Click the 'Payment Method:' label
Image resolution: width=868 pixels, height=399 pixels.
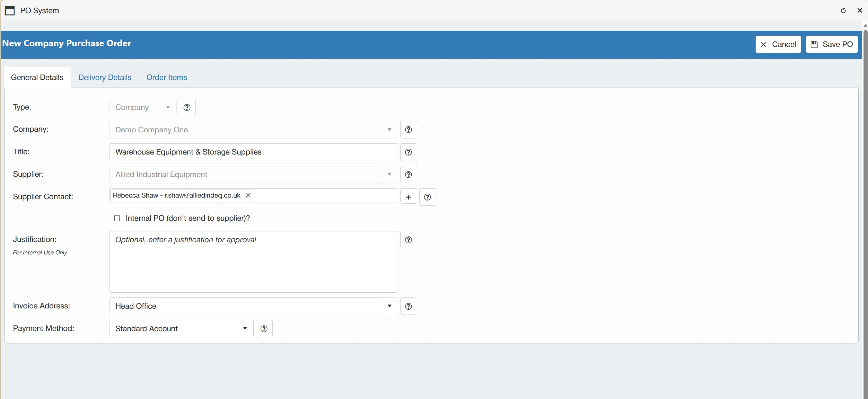(43, 328)
